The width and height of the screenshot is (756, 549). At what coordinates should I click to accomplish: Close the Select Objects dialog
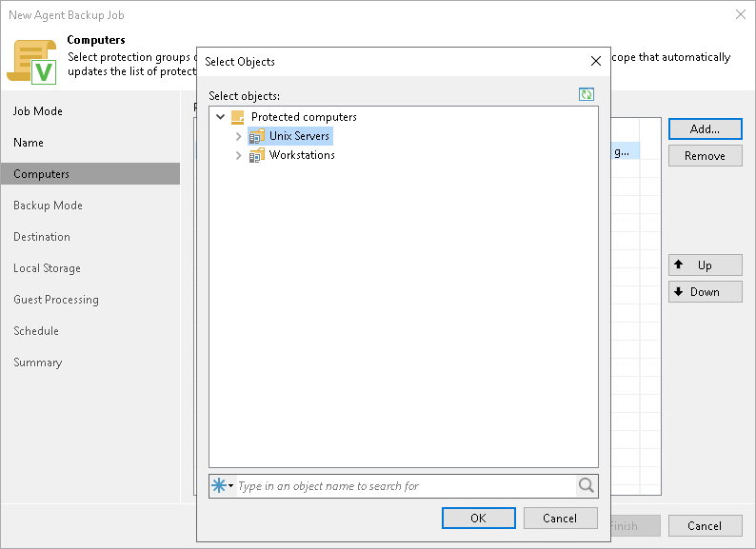click(596, 62)
